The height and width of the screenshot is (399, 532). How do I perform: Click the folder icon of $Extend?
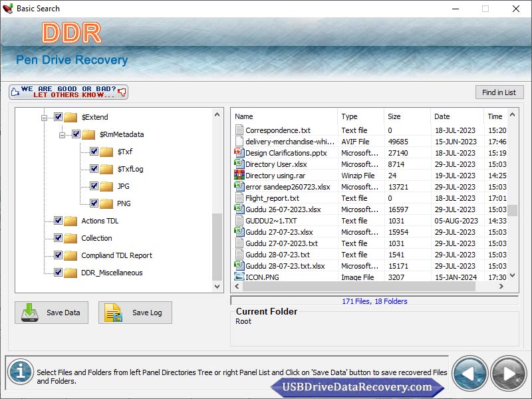pyautogui.click(x=70, y=118)
